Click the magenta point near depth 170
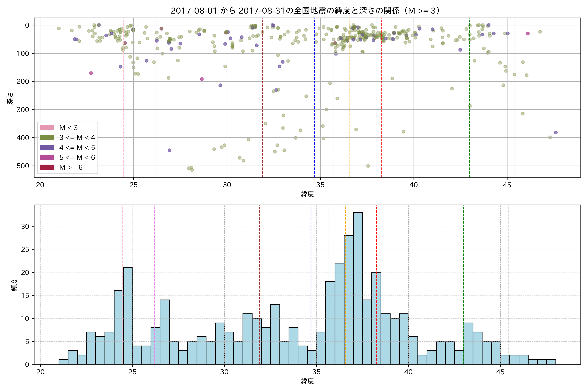This screenshot has height=392, width=588. (x=91, y=73)
